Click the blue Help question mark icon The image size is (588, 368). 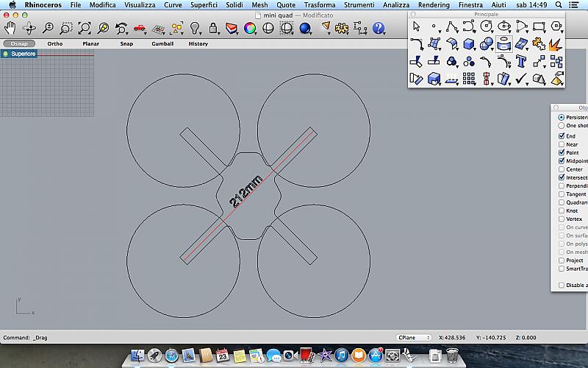(379, 29)
